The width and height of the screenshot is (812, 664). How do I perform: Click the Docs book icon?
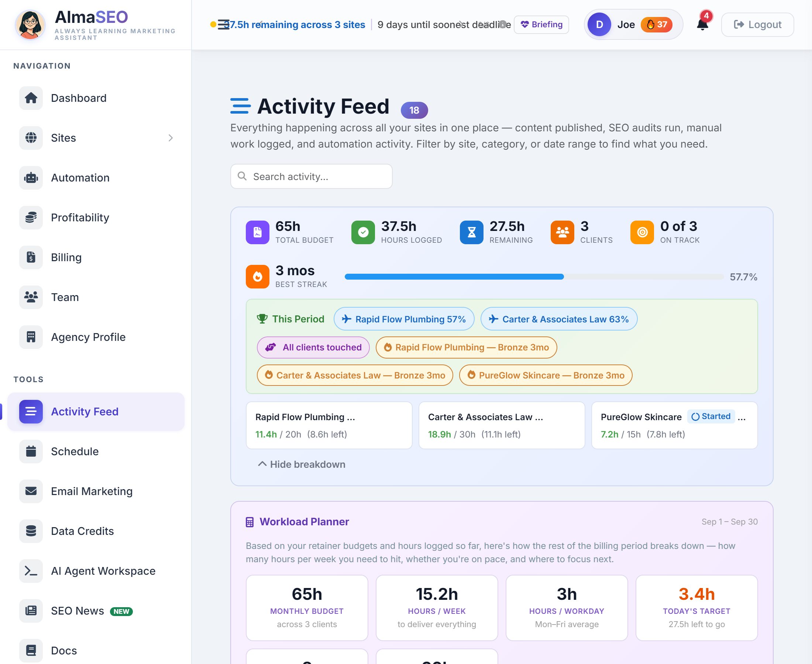(x=31, y=651)
